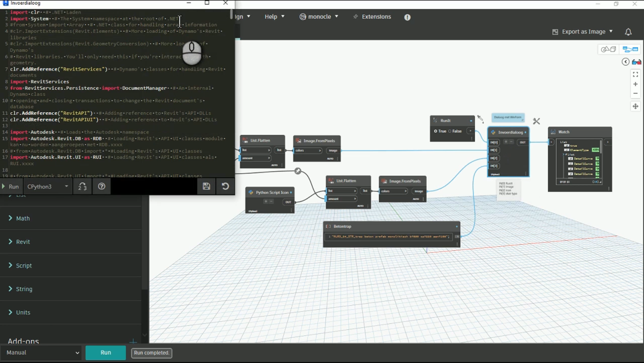The height and width of the screenshot is (363, 644).
Task: Click the Python icon on the Python Script Icon node
Action: pyautogui.click(x=251, y=193)
